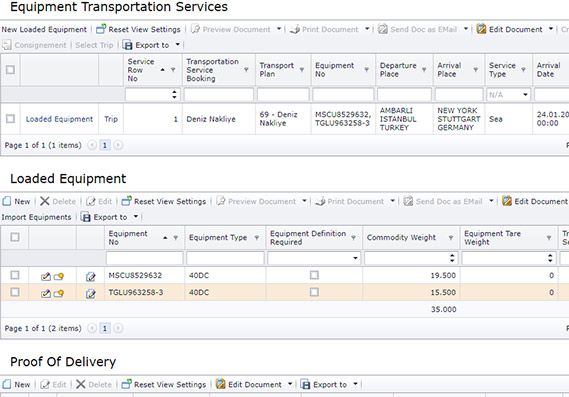The image size is (569, 397).
Task: Open filter for Transportation Service Booking column
Action: [246, 70]
